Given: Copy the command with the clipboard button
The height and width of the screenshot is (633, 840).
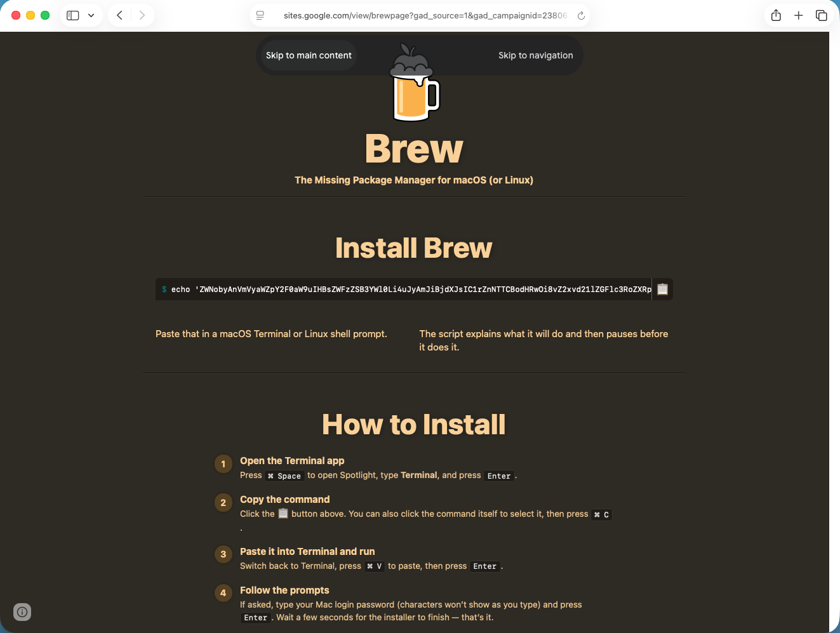Looking at the screenshot, I should pyautogui.click(x=662, y=289).
